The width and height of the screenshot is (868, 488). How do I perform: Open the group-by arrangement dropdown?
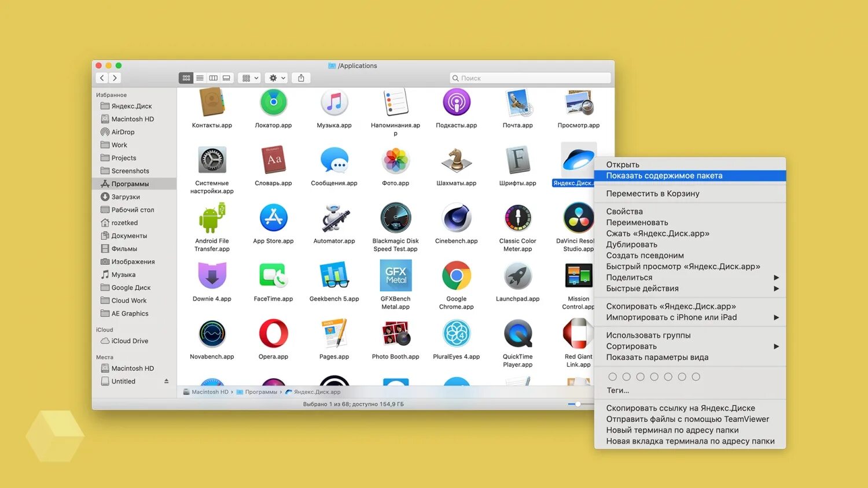[x=250, y=78]
